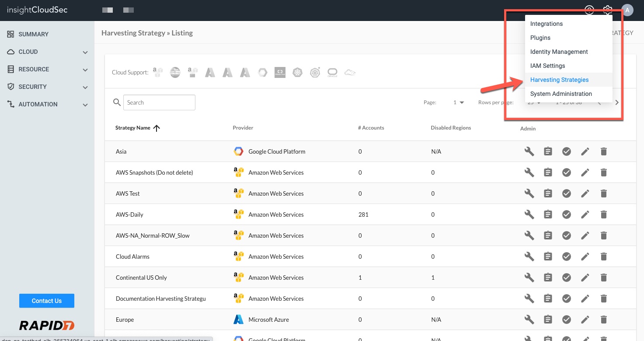Select Integrations from settings menu
Image resolution: width=644 pixels, height=341 pixels.
[x=568, y=24]
